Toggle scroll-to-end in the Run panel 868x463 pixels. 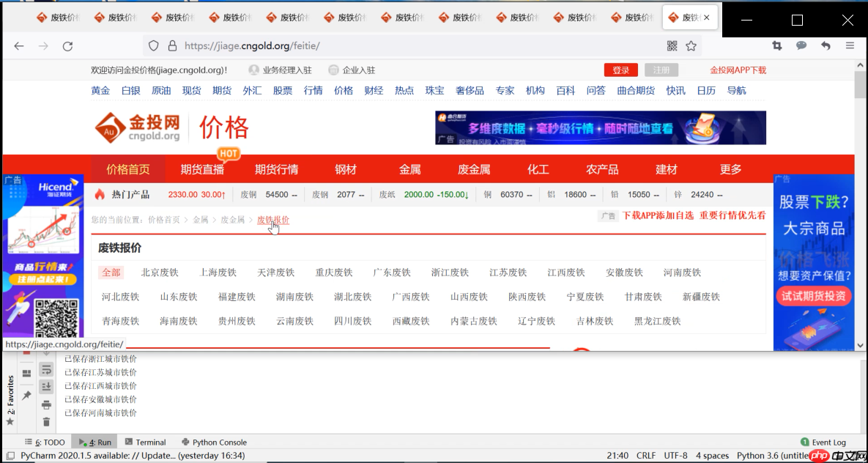pyautogui.click(x=46, y=387)
